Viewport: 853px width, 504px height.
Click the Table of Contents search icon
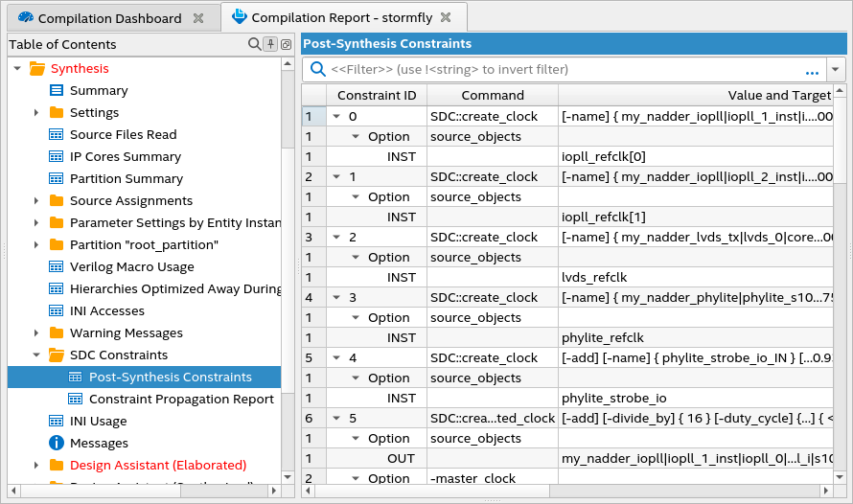click(254, 44)
